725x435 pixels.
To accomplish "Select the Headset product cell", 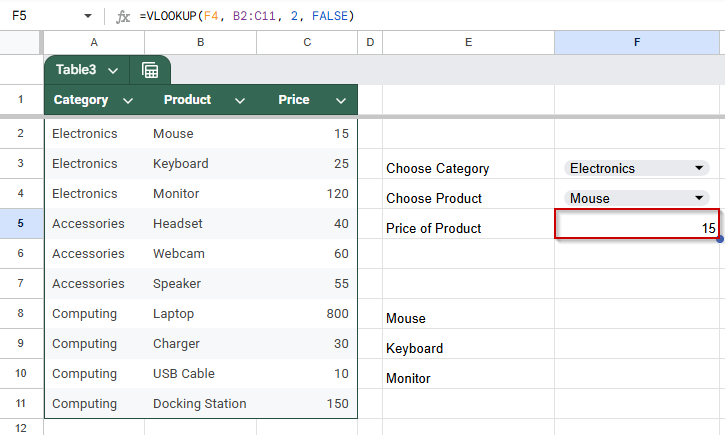I will [x=200, y=224].
